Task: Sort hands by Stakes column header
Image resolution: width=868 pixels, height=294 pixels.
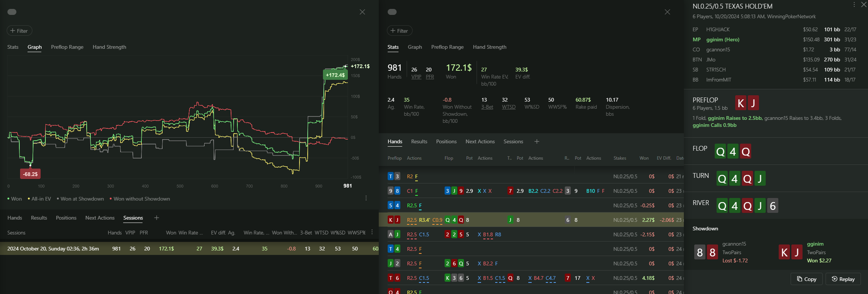Action: (620, 158)
